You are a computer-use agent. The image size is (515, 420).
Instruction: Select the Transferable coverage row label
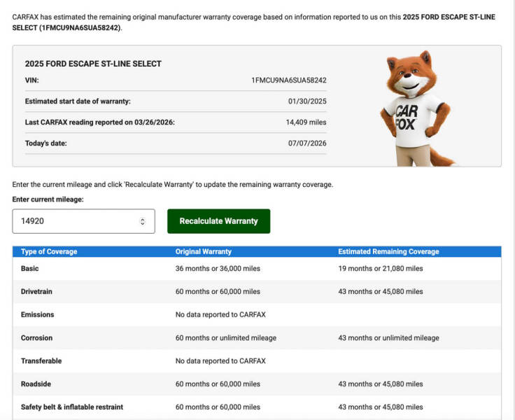coord(41,360)
